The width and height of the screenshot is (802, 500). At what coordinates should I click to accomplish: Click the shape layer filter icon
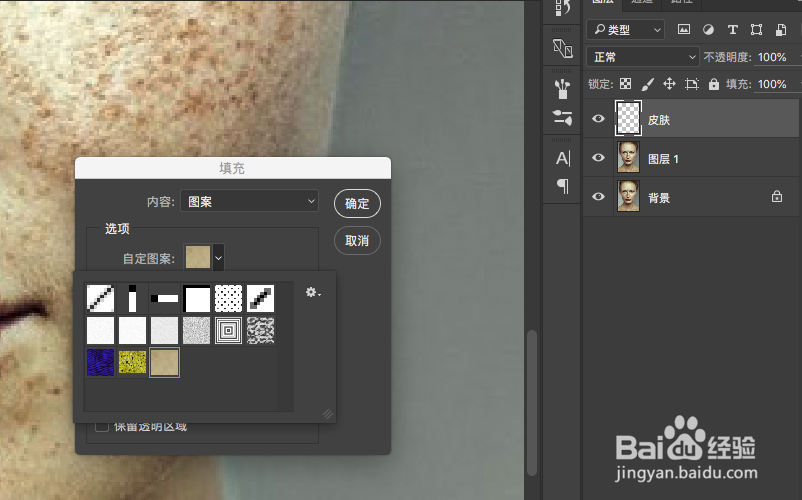756,30
